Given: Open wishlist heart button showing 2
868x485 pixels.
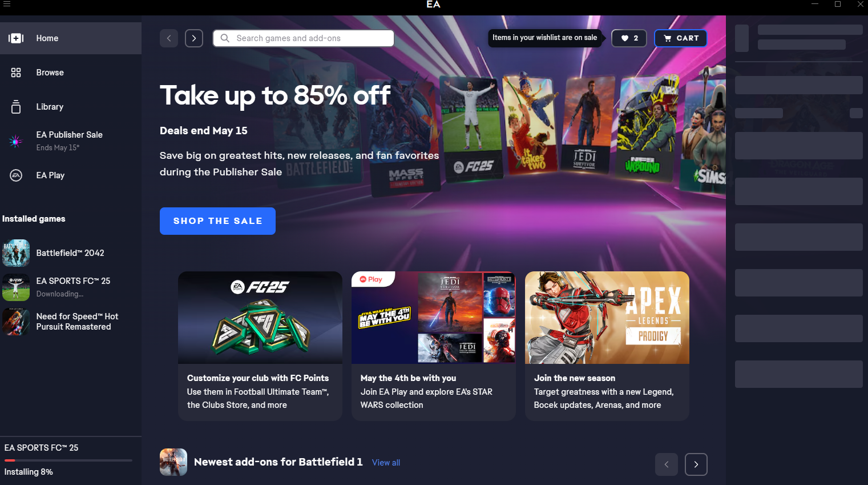Looking at the screenshot, I should [x=629, y=38].
